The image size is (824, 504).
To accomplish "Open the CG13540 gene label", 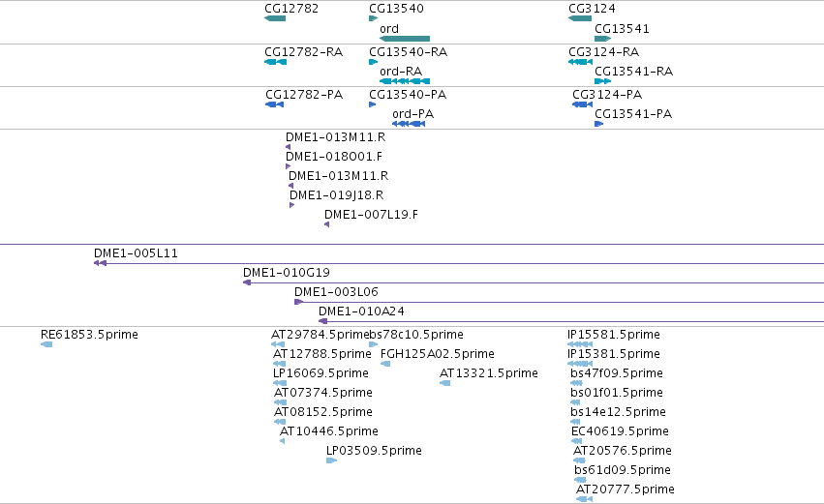I will 396,9.
